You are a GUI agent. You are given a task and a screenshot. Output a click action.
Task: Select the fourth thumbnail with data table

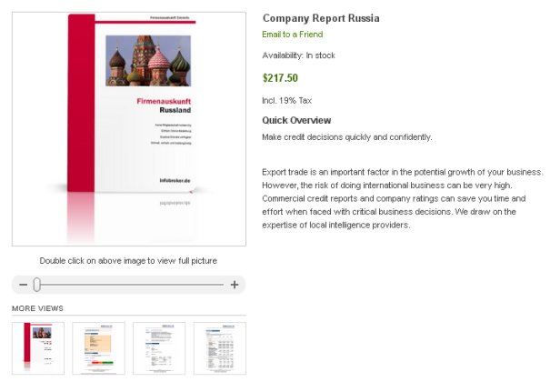[219, 347]
